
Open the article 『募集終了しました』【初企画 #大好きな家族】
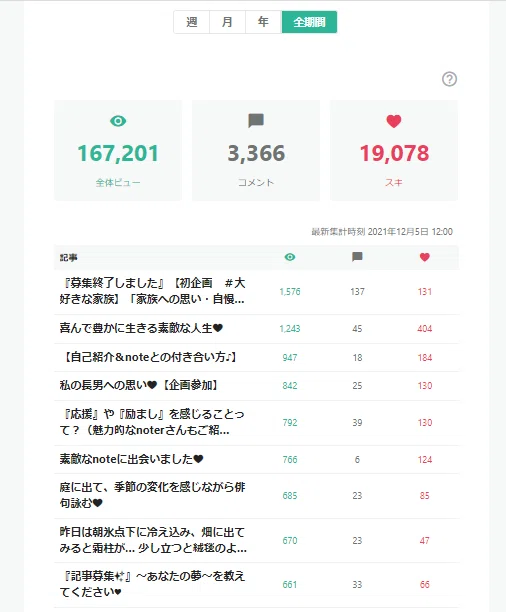pyautogui.click(x=152, y=291)
